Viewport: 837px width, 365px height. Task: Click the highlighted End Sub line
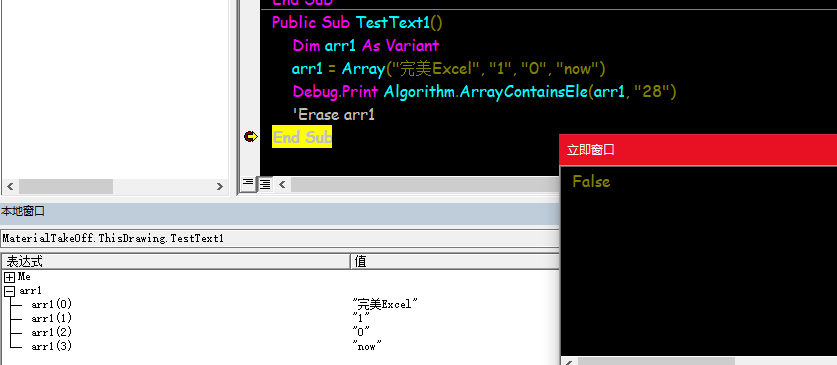coord(302,137)
